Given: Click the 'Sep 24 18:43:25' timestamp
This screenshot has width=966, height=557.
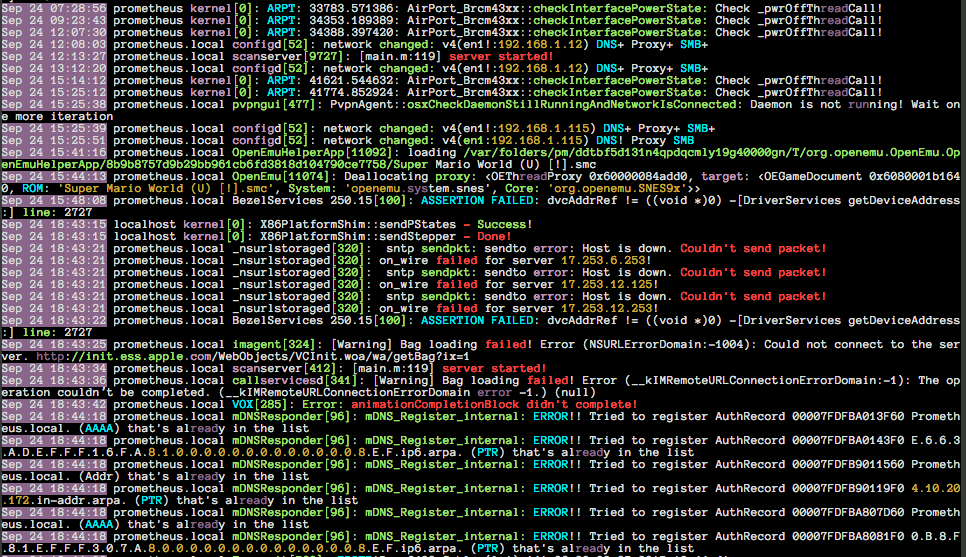Looking at the screenshot, I should coord(54,344).
